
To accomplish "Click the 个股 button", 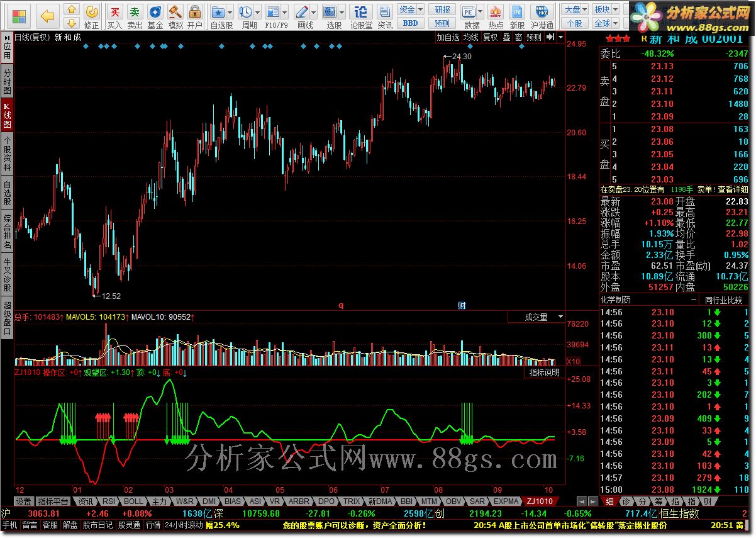I will [575, 23].
